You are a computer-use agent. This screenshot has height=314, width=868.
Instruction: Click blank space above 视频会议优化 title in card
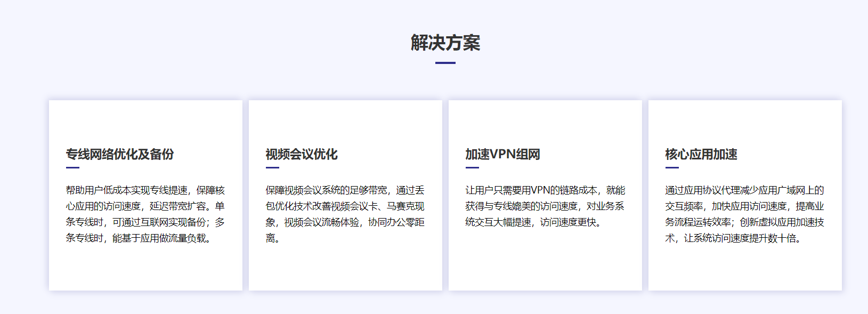point(345,123)
